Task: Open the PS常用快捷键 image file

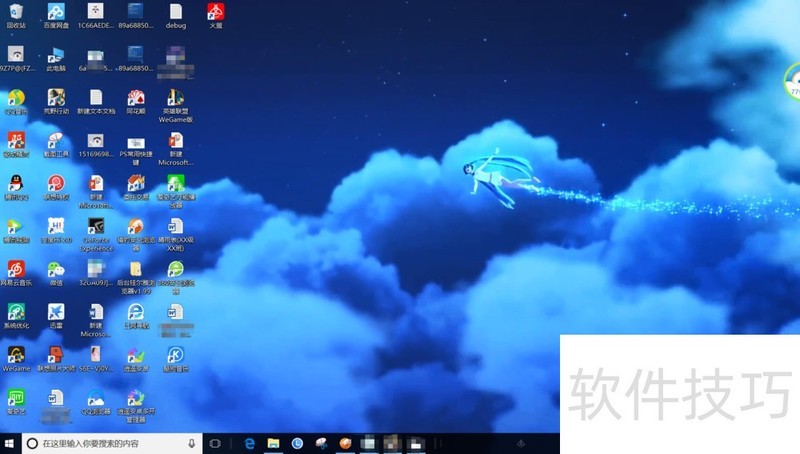Action: point(136,149)
